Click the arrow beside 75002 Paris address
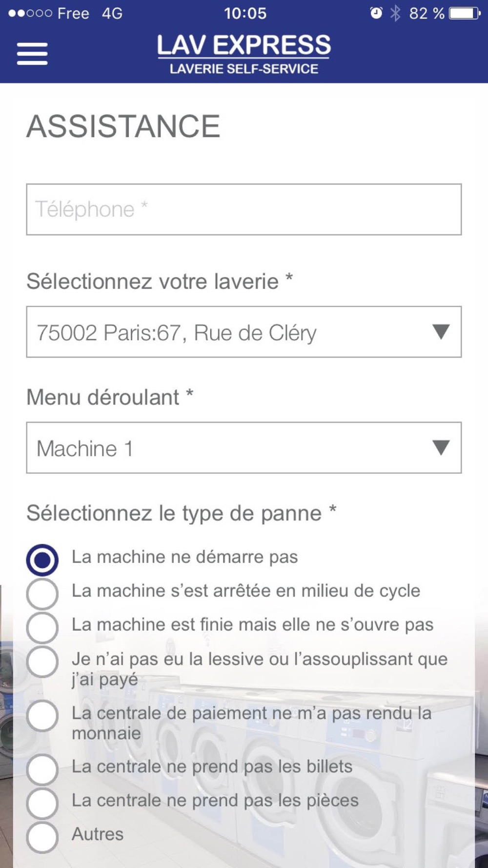 (x=441, y=332)
